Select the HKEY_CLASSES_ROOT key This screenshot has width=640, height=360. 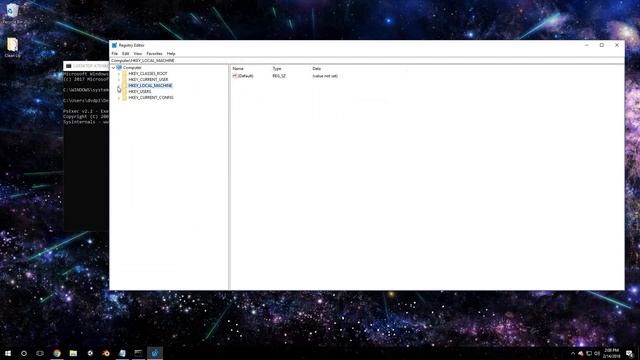148,74
